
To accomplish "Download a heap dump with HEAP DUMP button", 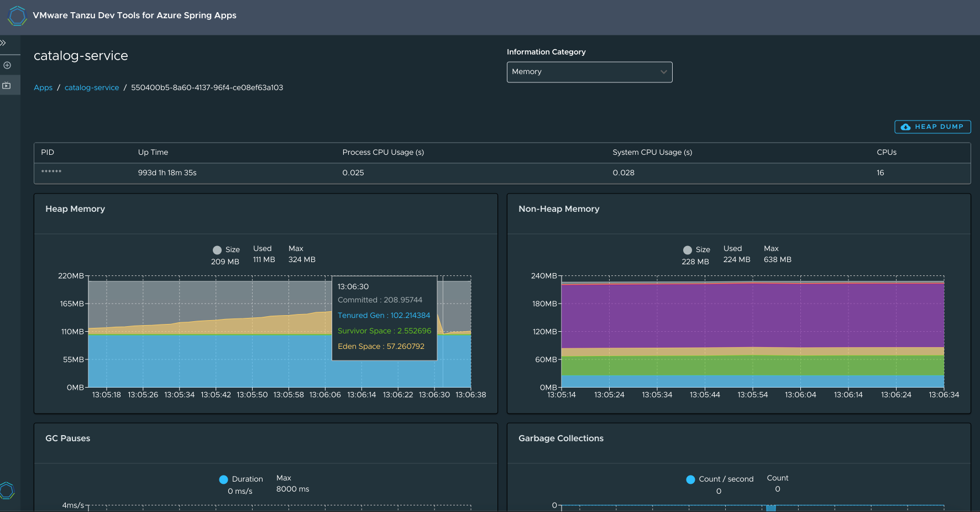I will point(932,127).
